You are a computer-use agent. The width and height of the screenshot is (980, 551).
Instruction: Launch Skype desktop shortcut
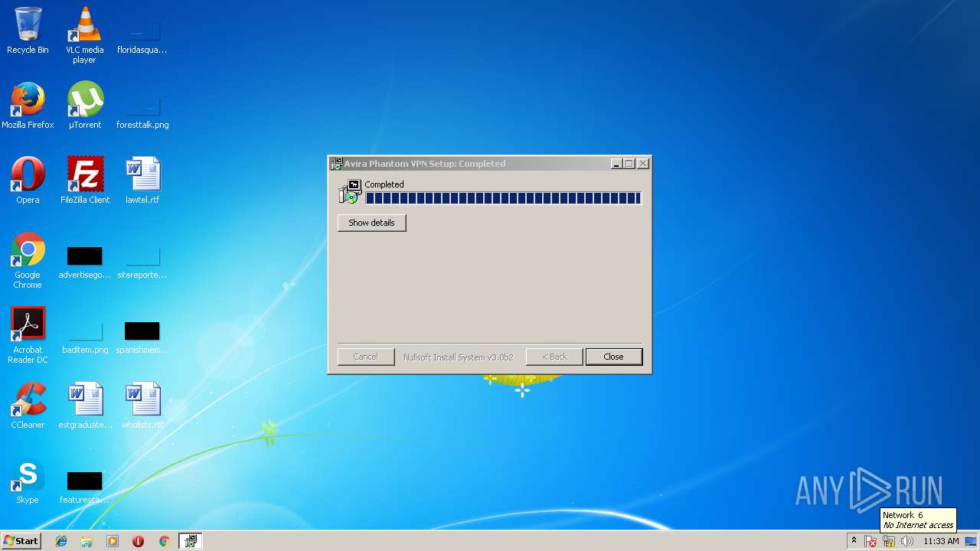tap(28, 481)
